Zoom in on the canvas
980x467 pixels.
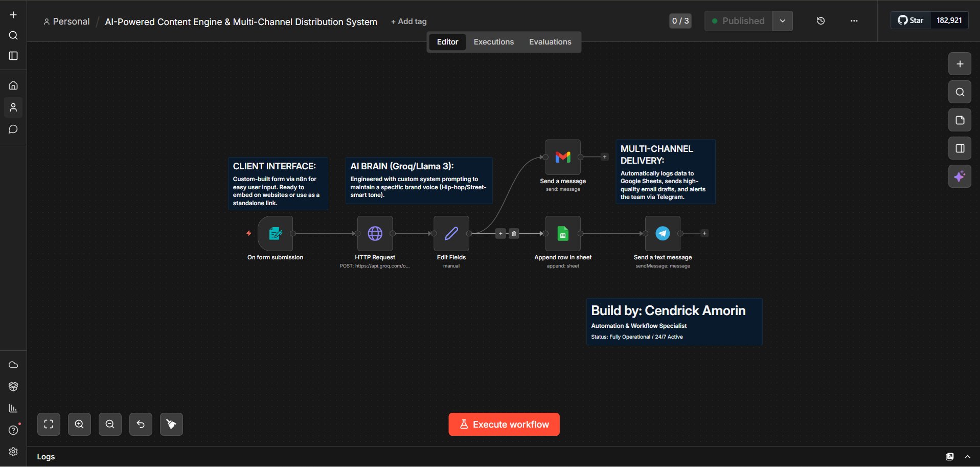(79, 424)
